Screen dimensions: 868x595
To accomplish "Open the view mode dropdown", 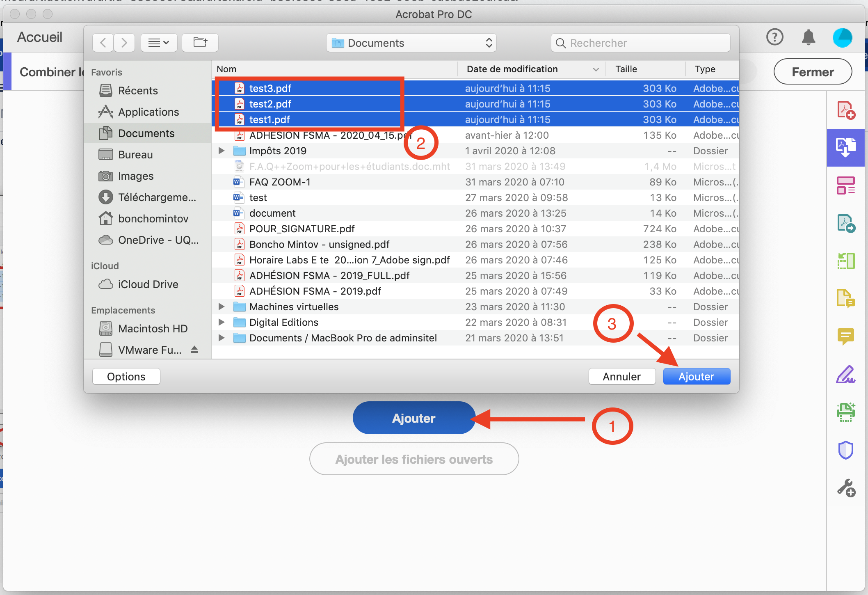I will point(159,43).
